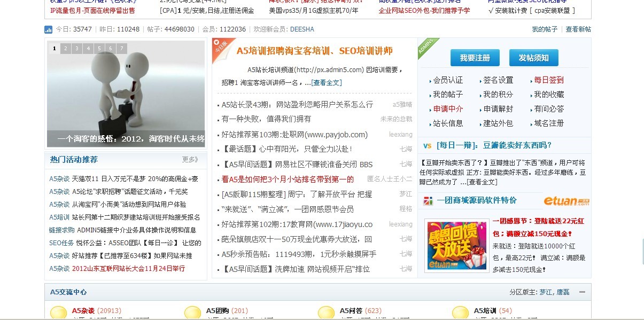
Task: Open moderator 唐磊 profile
Action: 563,292
